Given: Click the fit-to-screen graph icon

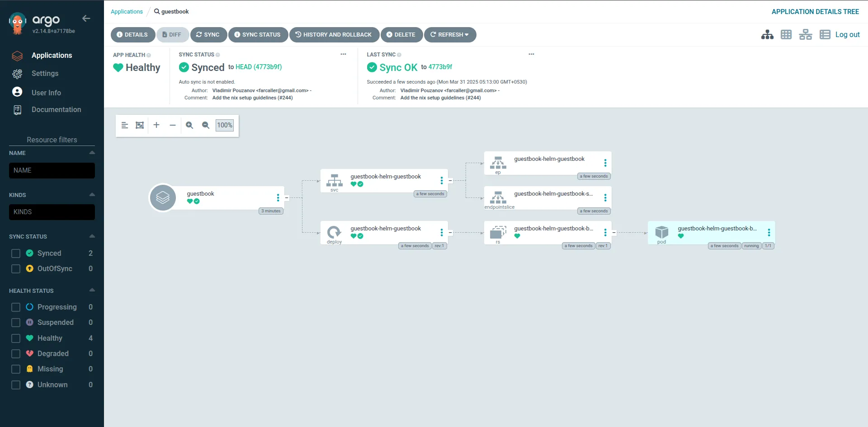Looking at the screenshot, I should 140,125.
